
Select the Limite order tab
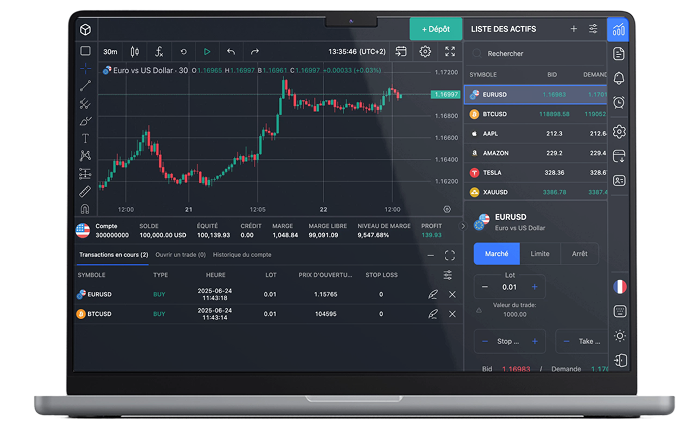coord(540,254)
